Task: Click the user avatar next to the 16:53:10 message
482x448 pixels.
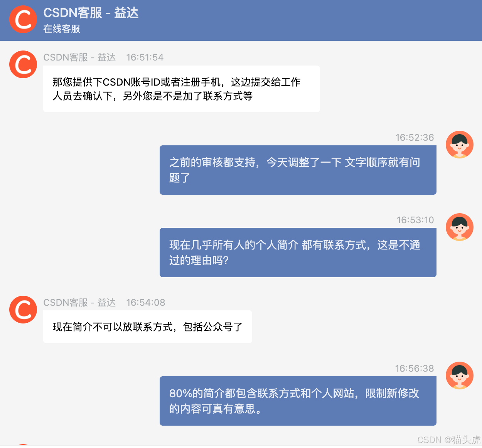Action: click(x=460, y=227)
